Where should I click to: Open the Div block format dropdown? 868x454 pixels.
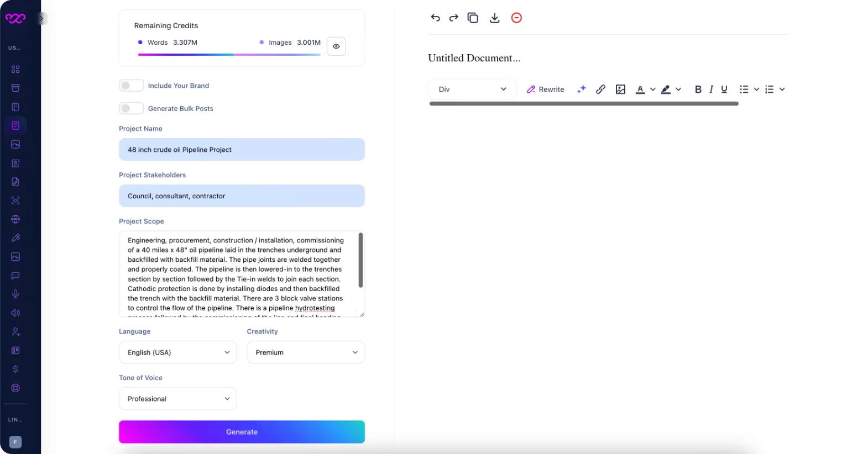click(x=472, y=89)
